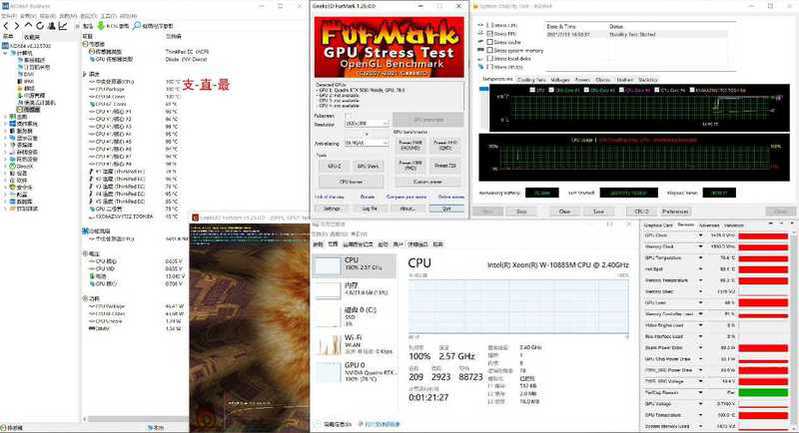Toggle the TOSHIBA drive graph checkbox
Screen dimensions: 799x433
pyautogui.click(x=693, y=90)
